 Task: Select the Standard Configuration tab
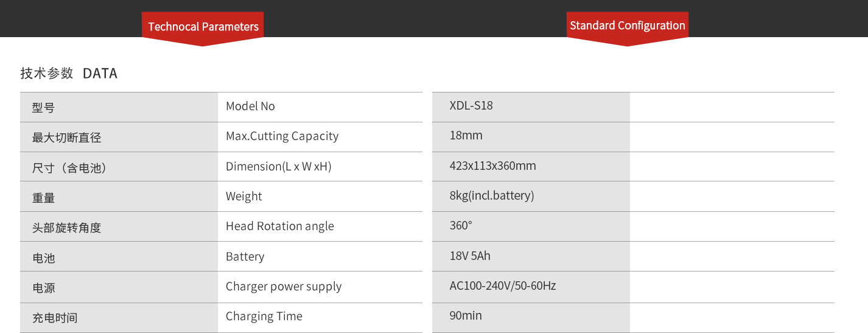click(628, 26)
